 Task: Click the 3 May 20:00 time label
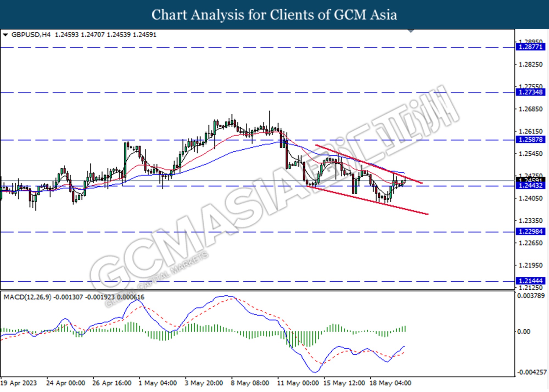tap(204, 383)
